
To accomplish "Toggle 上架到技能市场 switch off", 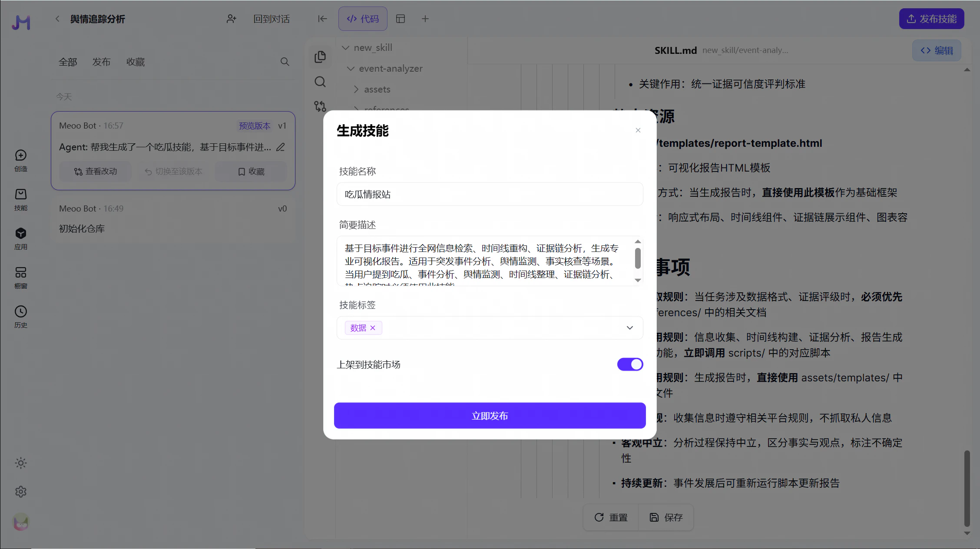I will [630, 364].
